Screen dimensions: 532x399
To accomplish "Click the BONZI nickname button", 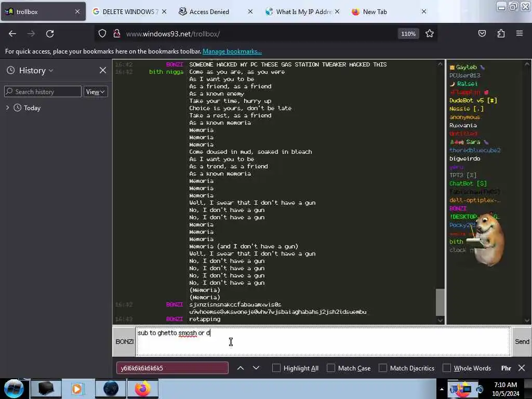I will [x=124, y=341].
